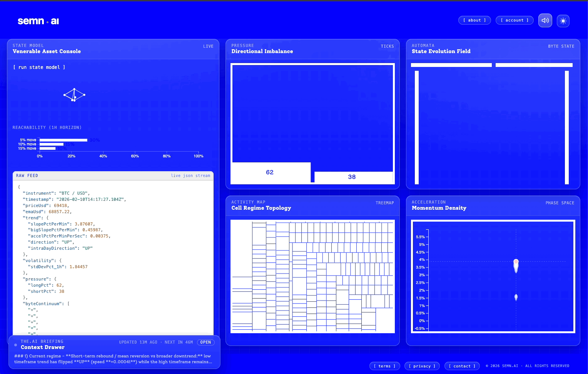588x374 pixels.
Task: Click the 5% move reachability bar
Action: point(63,140)
